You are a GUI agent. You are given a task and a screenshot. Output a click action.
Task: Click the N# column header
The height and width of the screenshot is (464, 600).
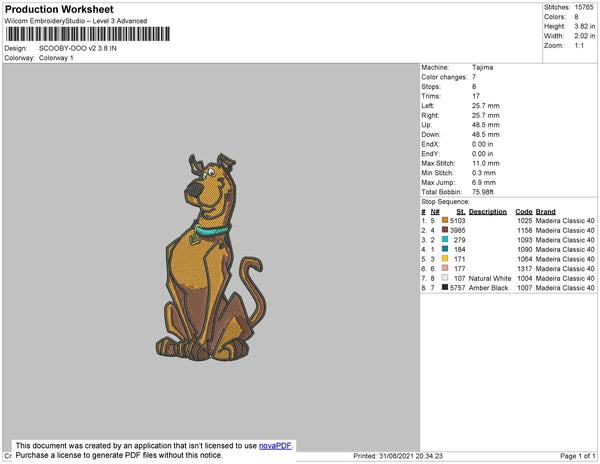point(435,212)
